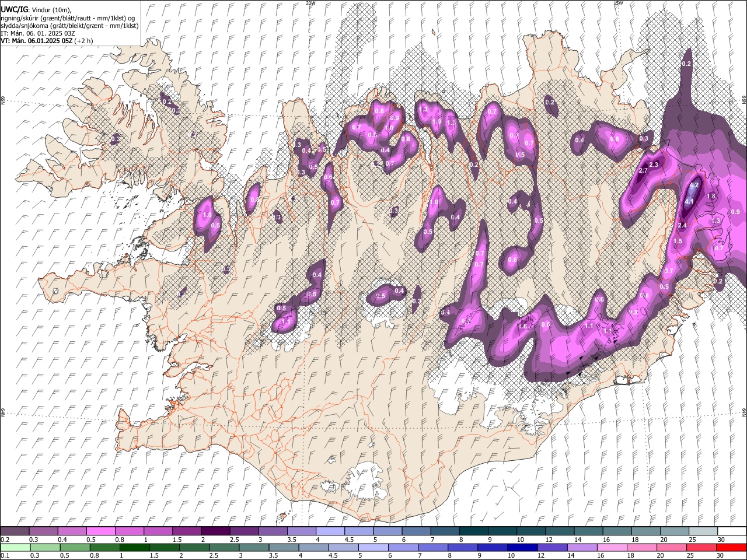Click the '0.1' label in the legend

pyautogui.click(x=5, y=556)
